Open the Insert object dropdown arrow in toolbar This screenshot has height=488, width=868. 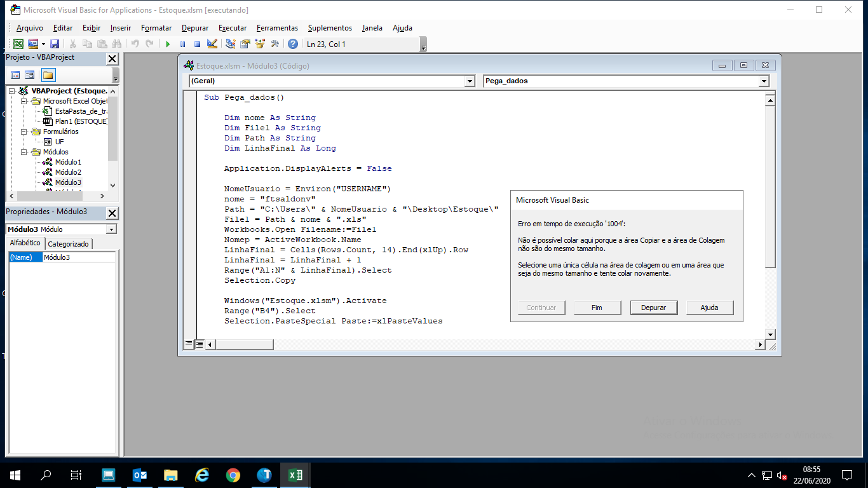(43, 44)
